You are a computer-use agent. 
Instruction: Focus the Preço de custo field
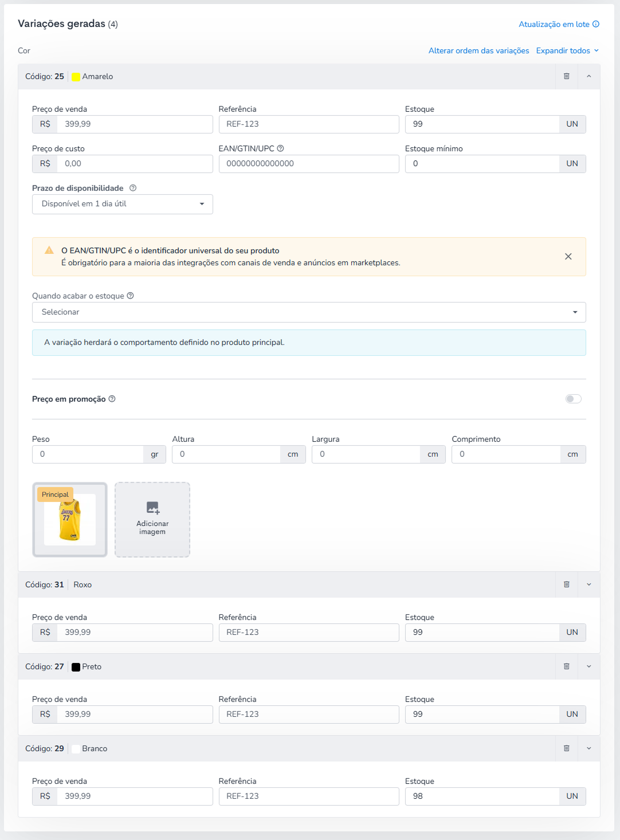(135, 164)
